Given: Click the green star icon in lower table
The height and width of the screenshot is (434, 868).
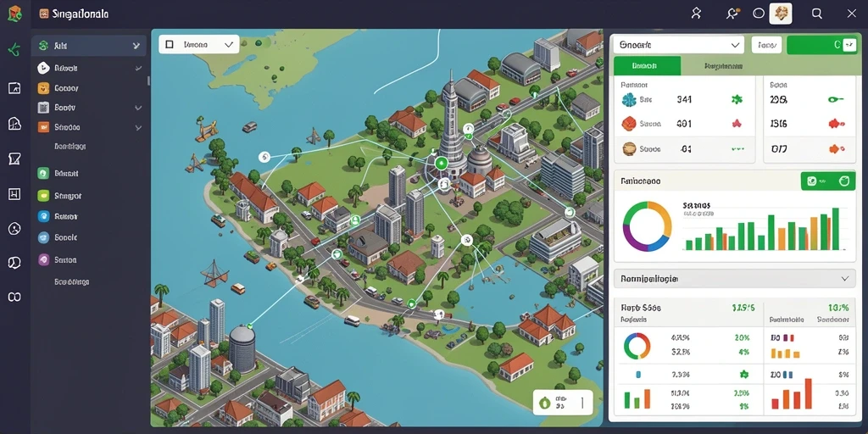Looking at the screenshot, I should point(744,374).
